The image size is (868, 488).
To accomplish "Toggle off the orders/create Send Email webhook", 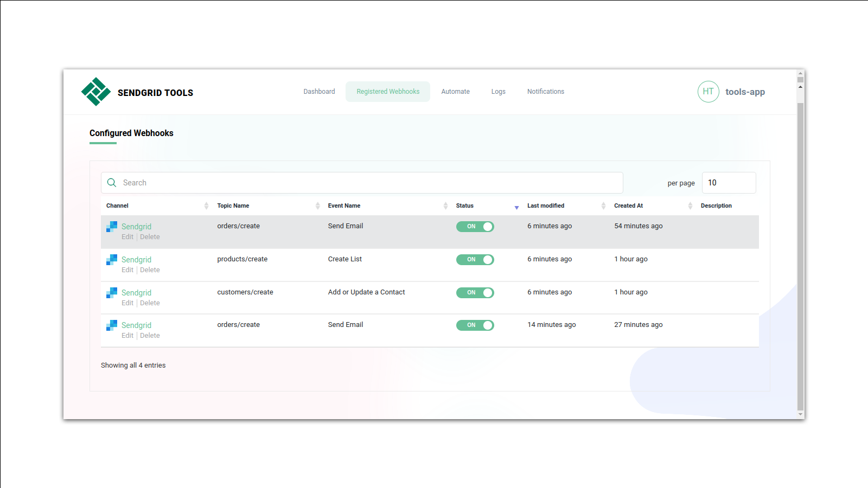I will coord(475,226).
